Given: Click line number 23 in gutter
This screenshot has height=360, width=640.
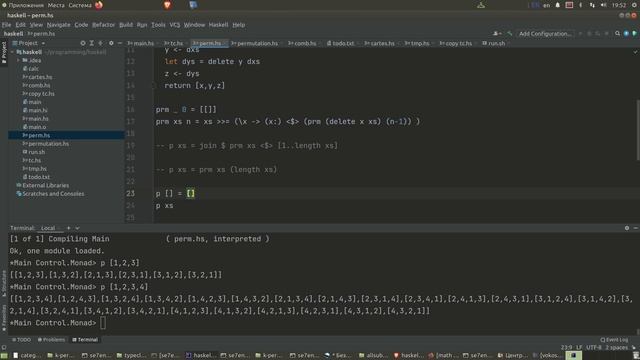Looking at the screenshot, I should pyautogui.click(x=130, y=193).
